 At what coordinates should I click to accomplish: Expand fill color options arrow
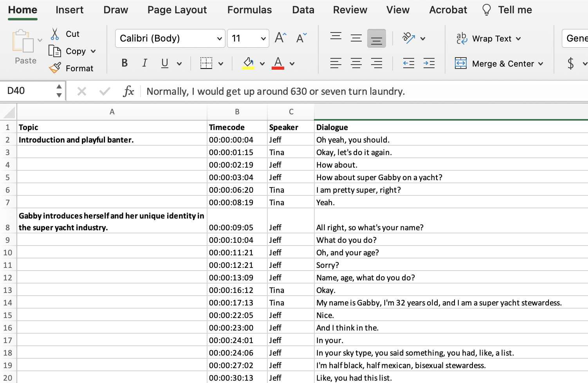262,63
